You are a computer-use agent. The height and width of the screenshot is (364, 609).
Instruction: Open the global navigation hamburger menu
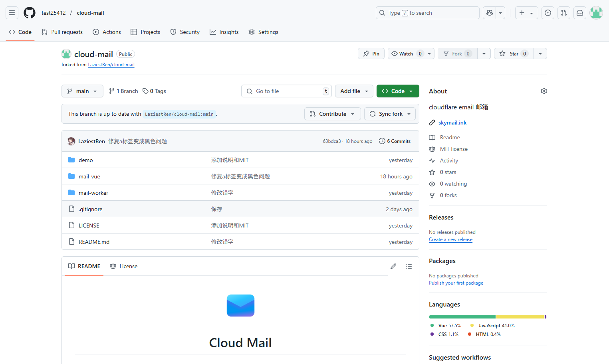(12, 12)
